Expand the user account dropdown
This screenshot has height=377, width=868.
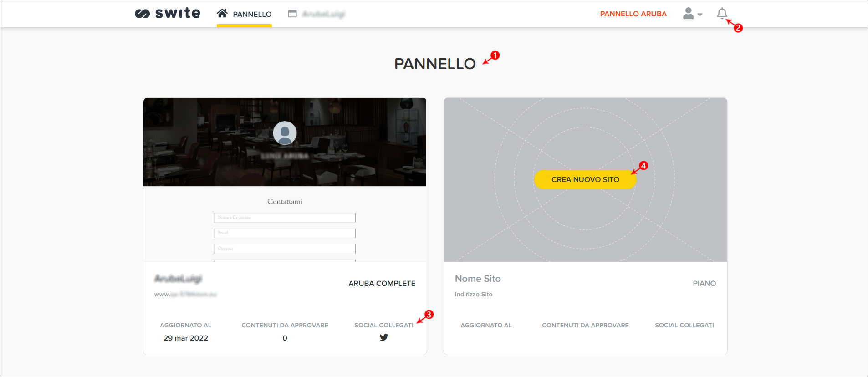tap(692, 14)
